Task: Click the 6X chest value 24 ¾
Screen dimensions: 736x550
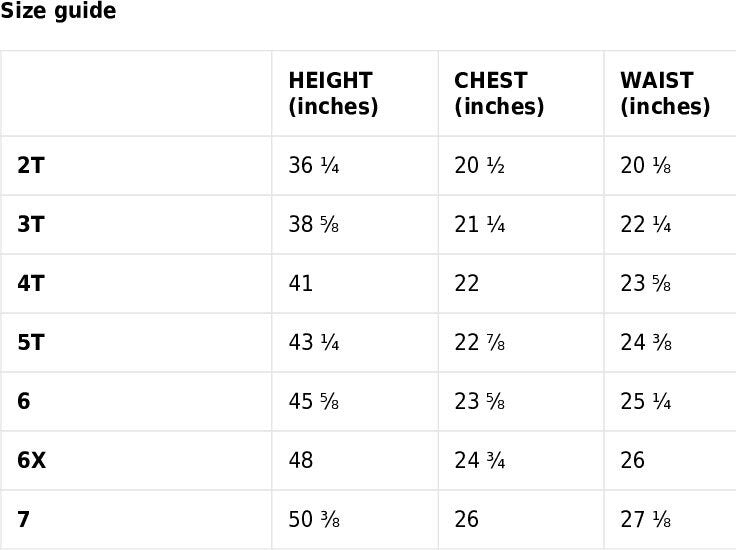Action: [480, 461]
